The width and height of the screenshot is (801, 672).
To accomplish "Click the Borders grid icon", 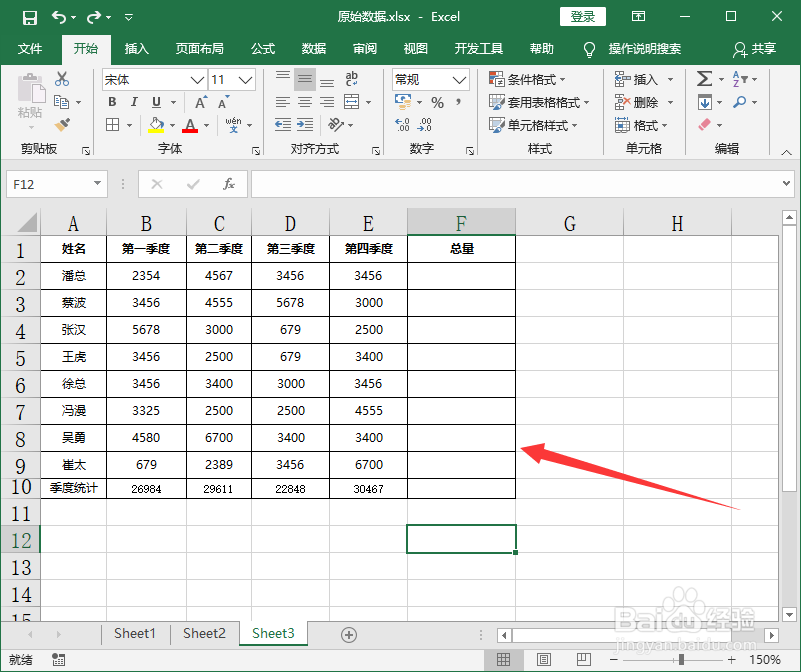I will (x=112, y=125).
